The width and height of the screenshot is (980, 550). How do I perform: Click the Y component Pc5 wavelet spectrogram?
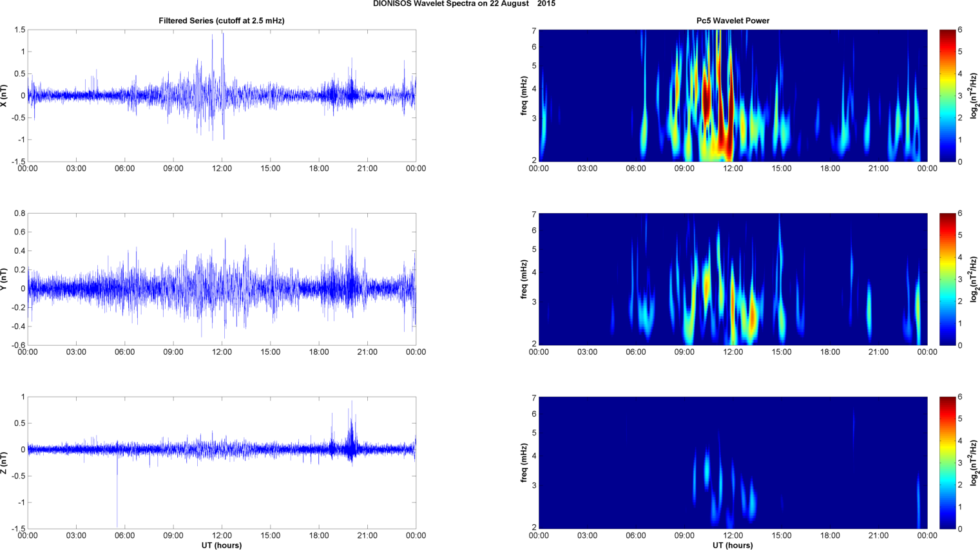click(x=733, y=280)
